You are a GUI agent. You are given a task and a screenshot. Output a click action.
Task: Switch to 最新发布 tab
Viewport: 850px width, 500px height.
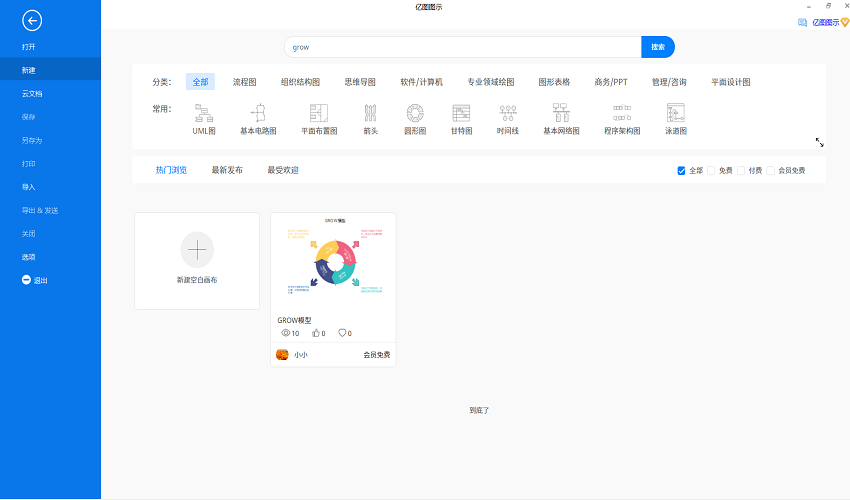point(227,170)
